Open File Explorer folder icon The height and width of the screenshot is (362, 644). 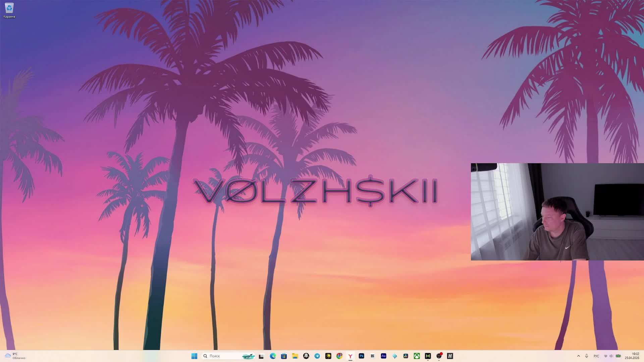(x=295, y=356)
